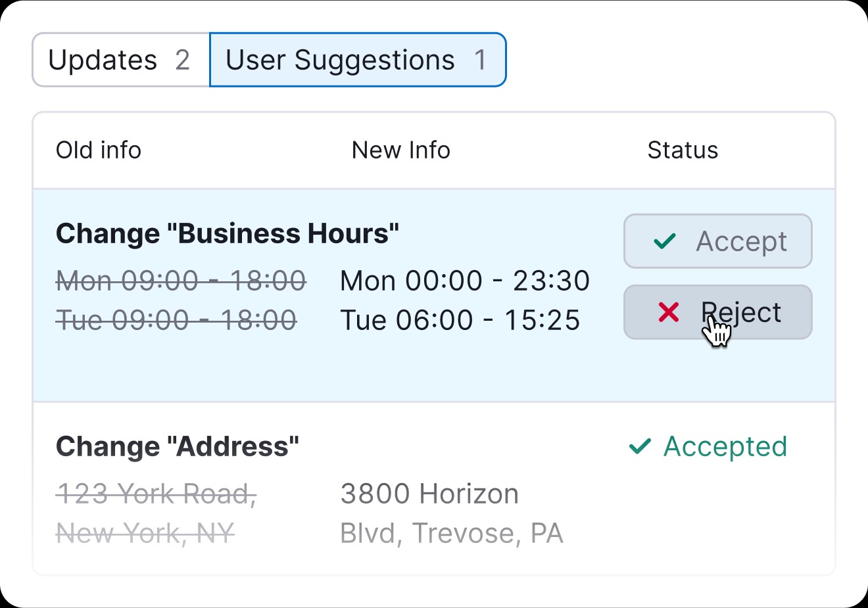Click the User Suggestions count badge showing 1
The height and width of the screenshot is (608, 868).
click(481, 60)
